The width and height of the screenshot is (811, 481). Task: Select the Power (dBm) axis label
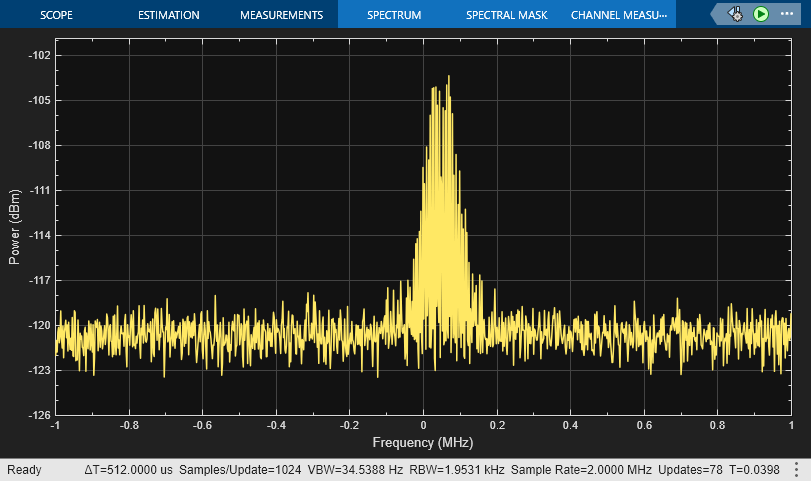click(14, 227)
